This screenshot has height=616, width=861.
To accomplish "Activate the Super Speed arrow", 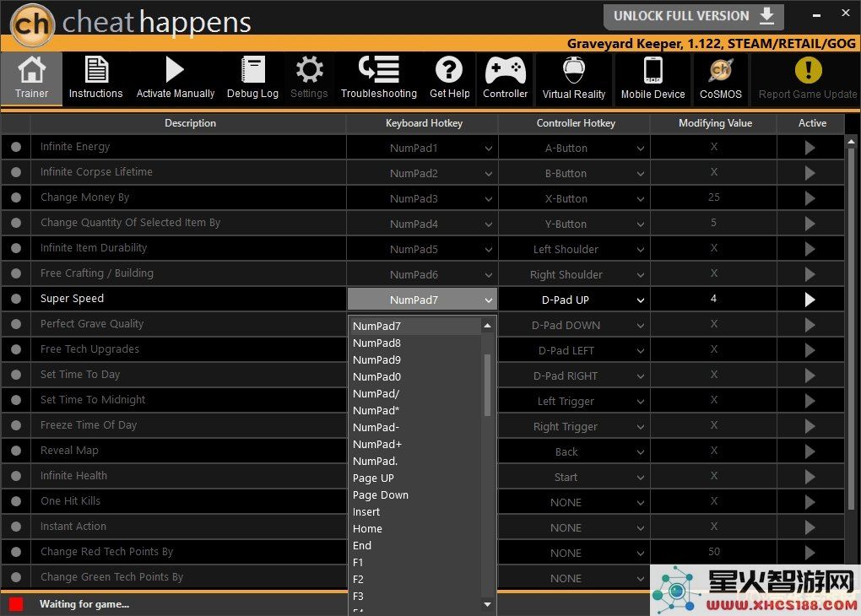I will pos(810,300).
